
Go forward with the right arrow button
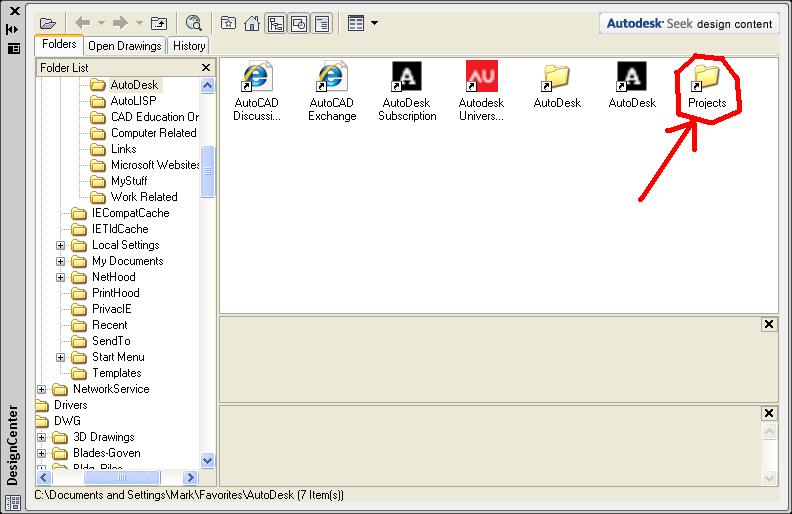[x=120, y=23]
